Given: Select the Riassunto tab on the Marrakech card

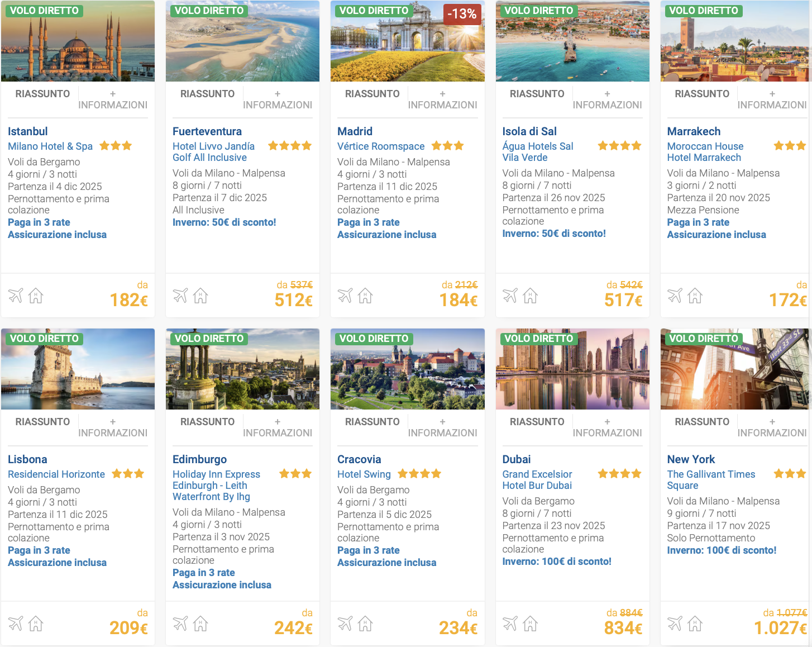Looking at the screenshot, I should point(702,94).
